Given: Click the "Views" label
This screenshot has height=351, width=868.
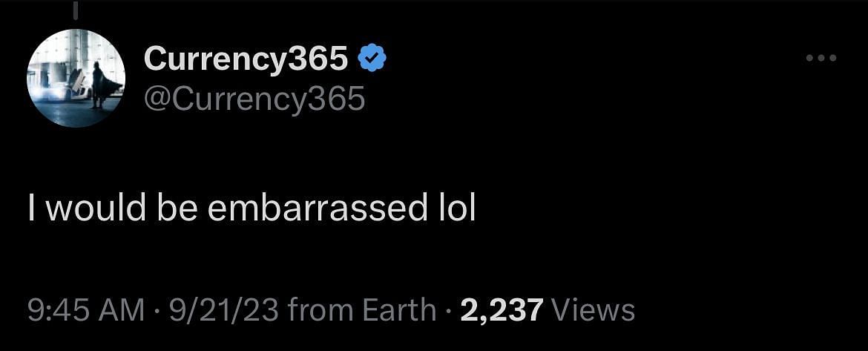Looking at the screenshot, I should (593, 310).
